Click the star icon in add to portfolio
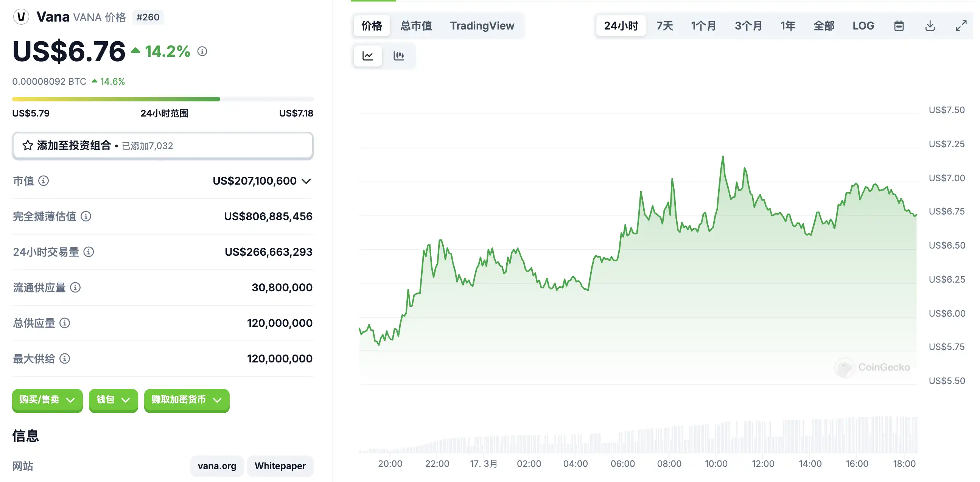Viewport: 980px width, 482px height. click(28, 145)
